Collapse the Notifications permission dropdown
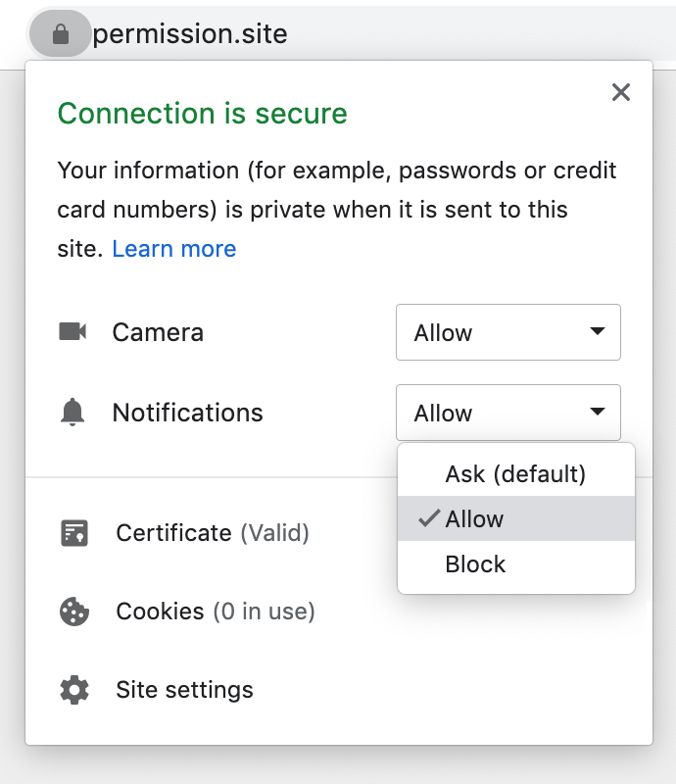Screen dimensions: 676x784 point(507,413)
